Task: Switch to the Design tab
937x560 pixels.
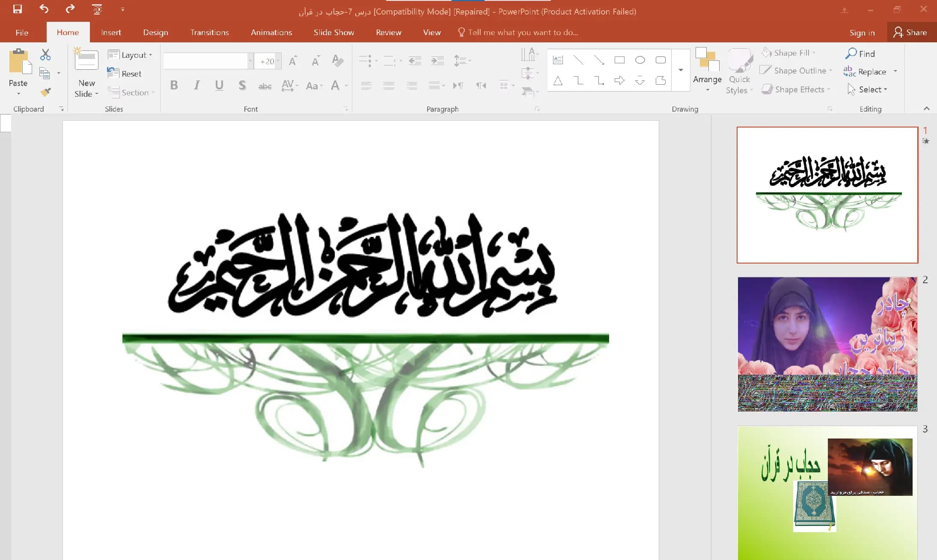Action: pos(155,33)
